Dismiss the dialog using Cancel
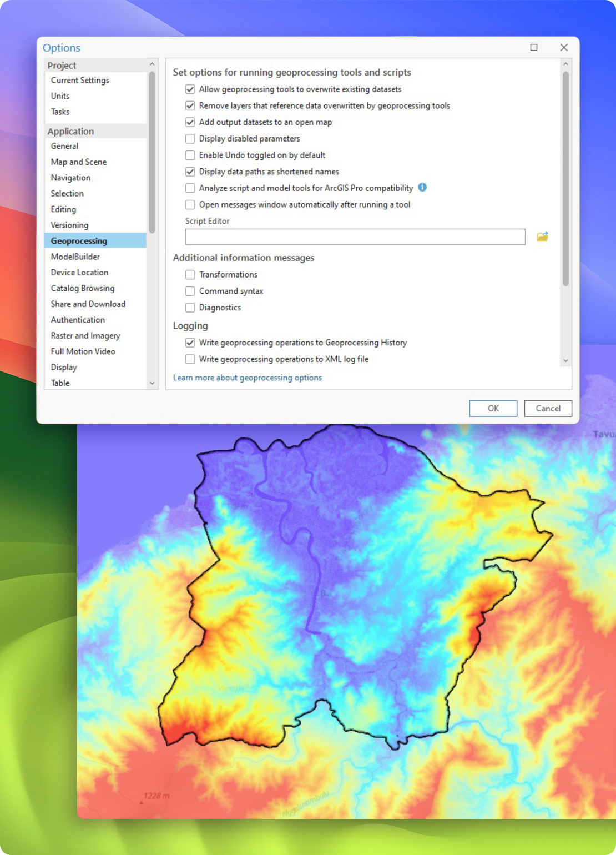Screen dimensions: 616x855 pos(548,408)
